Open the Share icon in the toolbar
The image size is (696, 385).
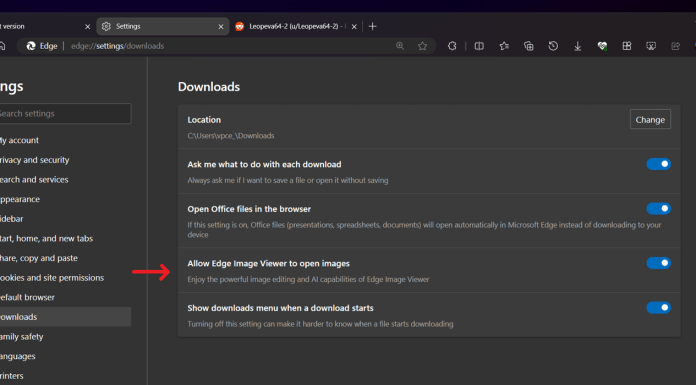(676, 46)
